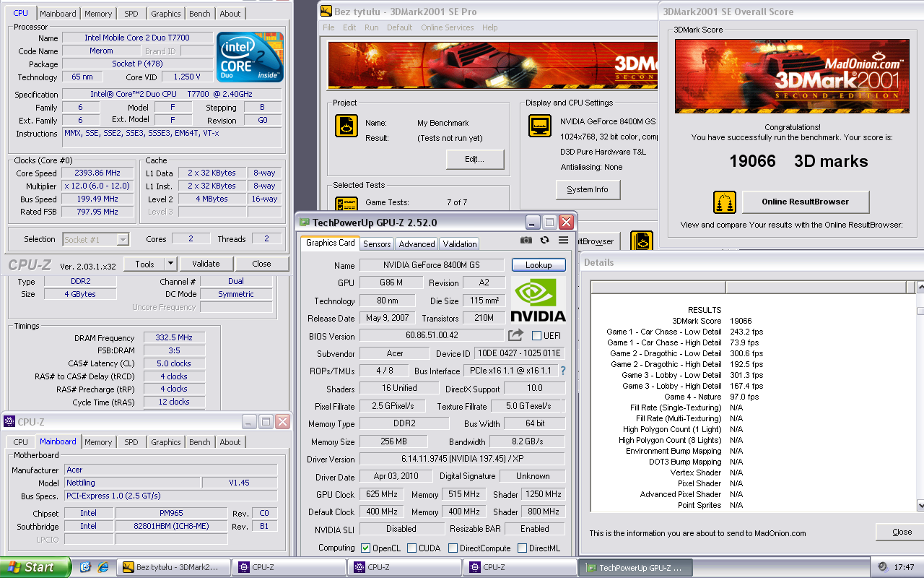The height and width of the screenshot is (578, 924).
Task: Click the Bus Interface question mark icon
Action: coord(563,371)
